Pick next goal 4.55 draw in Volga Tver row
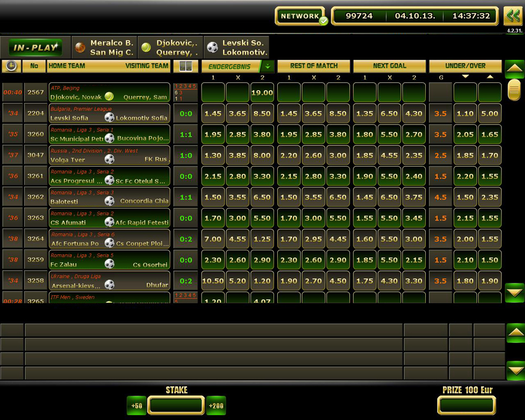525x420 pixels. point(389,155)
